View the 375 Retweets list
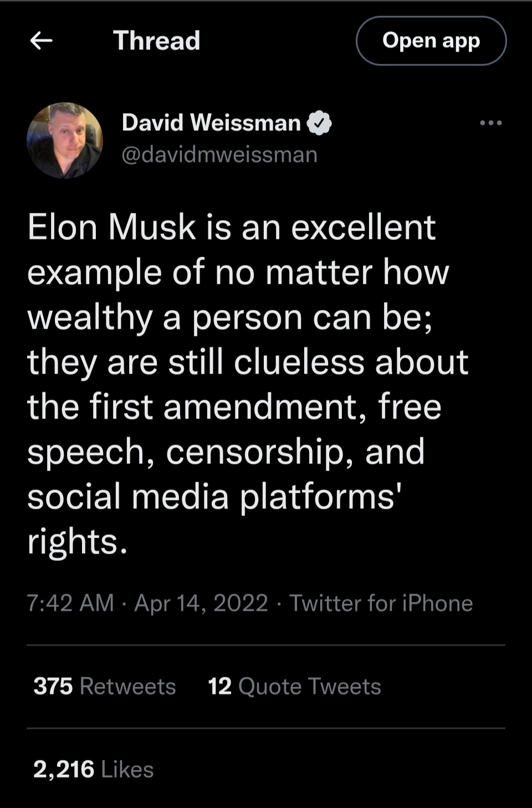The height and width of the screenshot is (808, 532). [105, 686]
